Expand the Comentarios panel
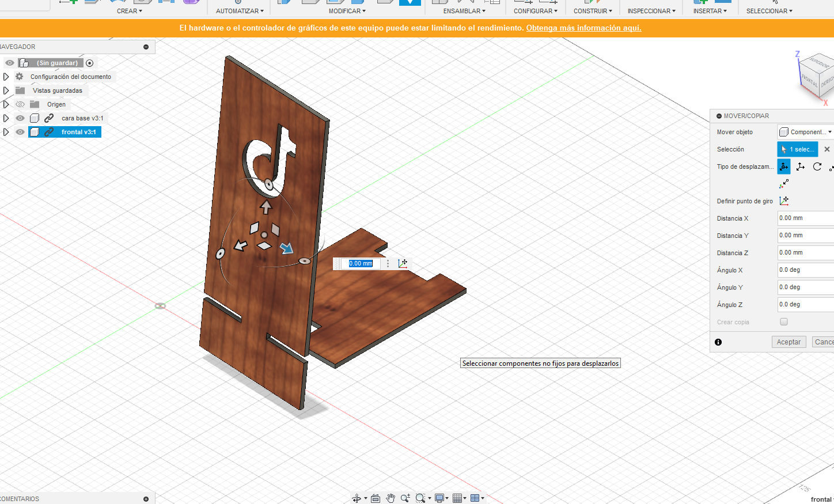The image size is (834, 504). [146, 499]
